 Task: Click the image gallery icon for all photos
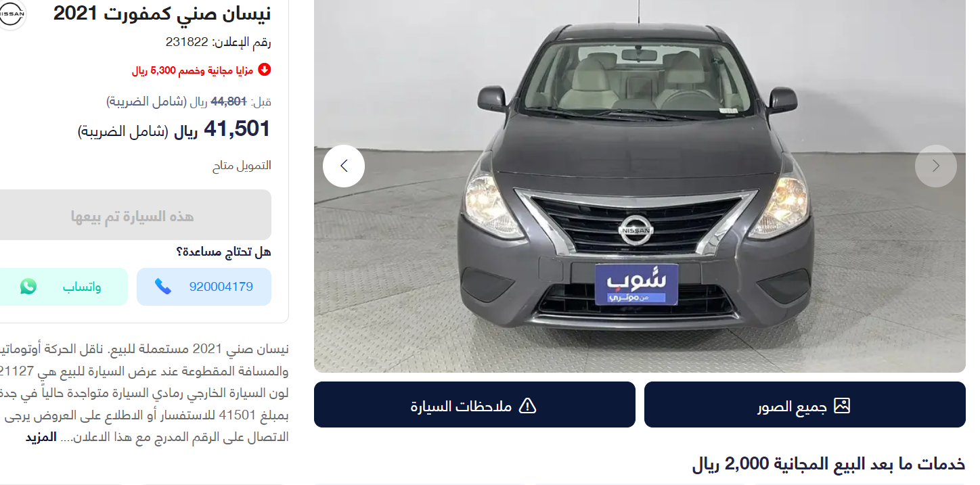coord(842,405)
